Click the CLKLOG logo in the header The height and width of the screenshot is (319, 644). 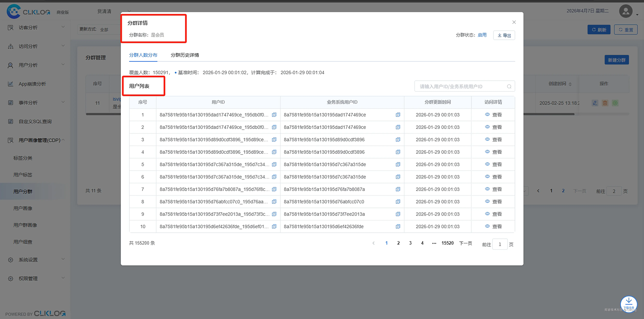tap(28, 11)
